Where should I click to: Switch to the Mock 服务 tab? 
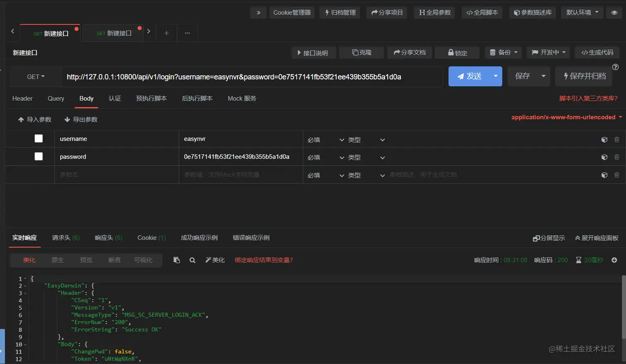coord(242,99)
